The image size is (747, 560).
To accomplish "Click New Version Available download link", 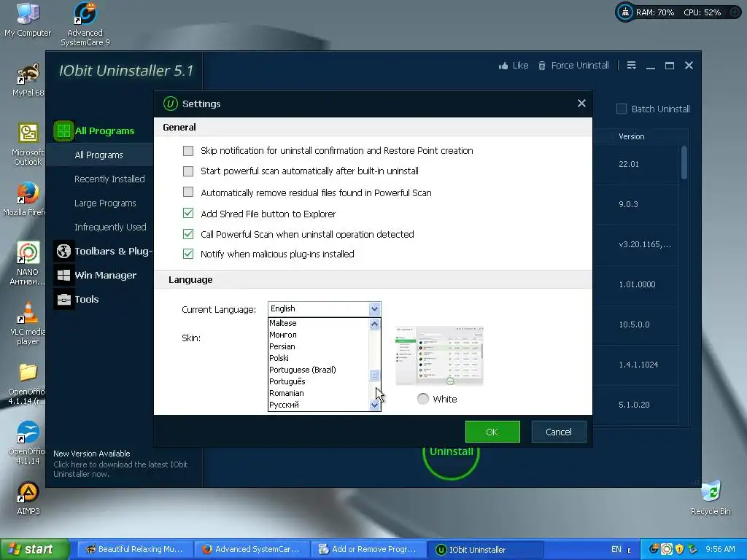I will (120, 464).
